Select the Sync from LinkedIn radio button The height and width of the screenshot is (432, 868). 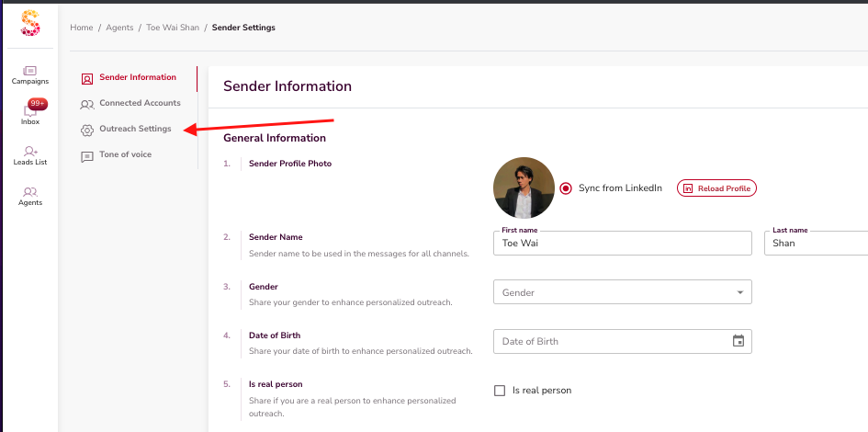pos(566,188)
